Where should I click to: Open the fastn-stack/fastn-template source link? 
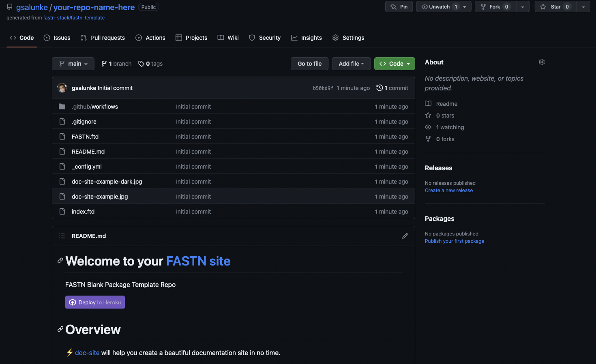pos(74,18)
